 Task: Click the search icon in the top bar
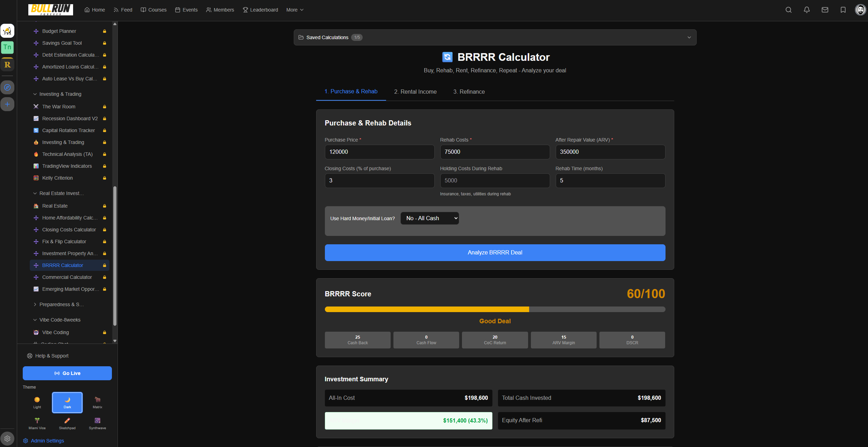[789, 9]
